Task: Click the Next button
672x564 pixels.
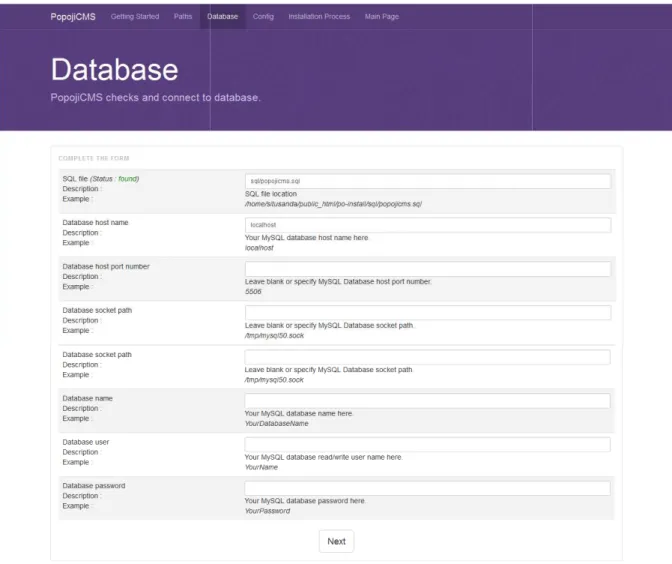Action: 336,541
